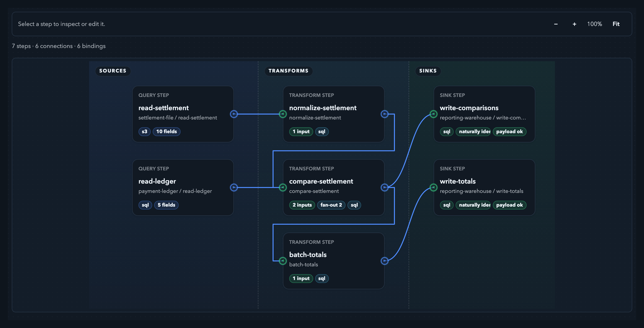Click the TRANSFORMS lane label
Image resolution: width=644 pixels, height=328 pixels.
click(x=288, y=71)
